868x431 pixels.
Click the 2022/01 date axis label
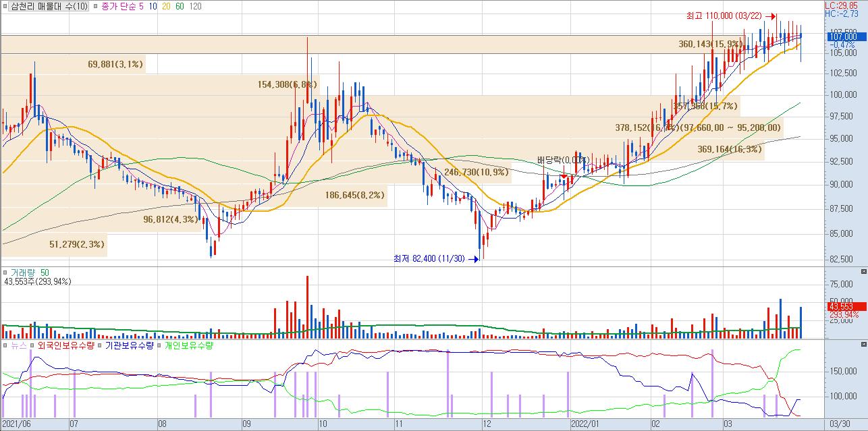click(x=585, y=424)
